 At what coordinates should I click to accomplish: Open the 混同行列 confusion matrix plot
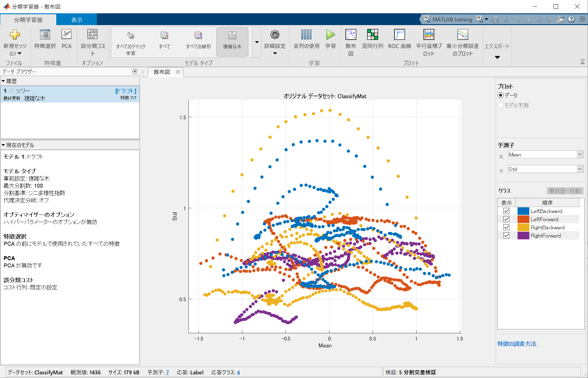point(373,39)
